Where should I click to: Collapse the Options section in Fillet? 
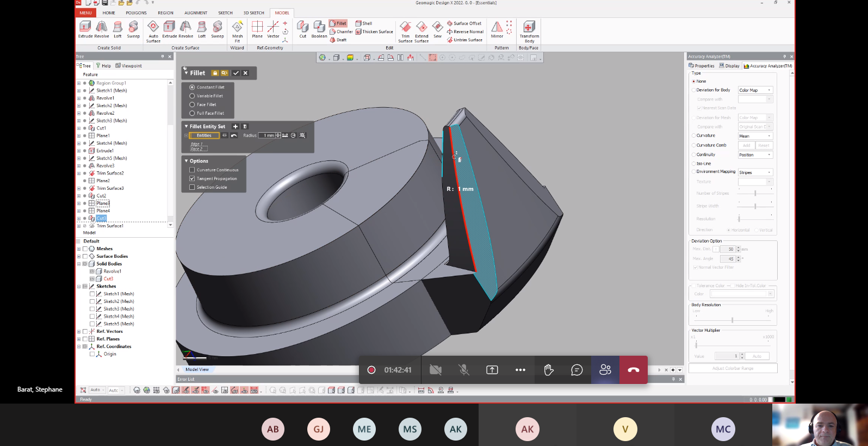tap(186, 161)
